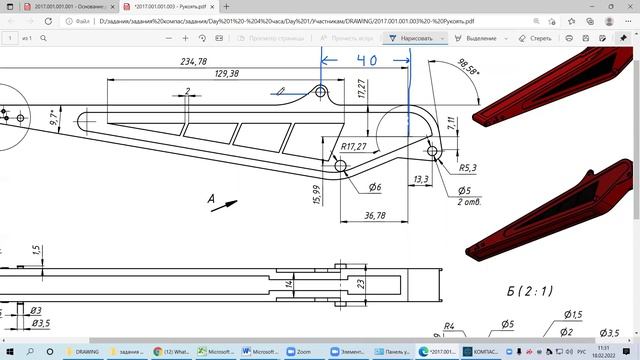This screenshot has height=360, width=640.
Task: Open the Collections panel
Action: pyautogui.click(x=590, y=21)
